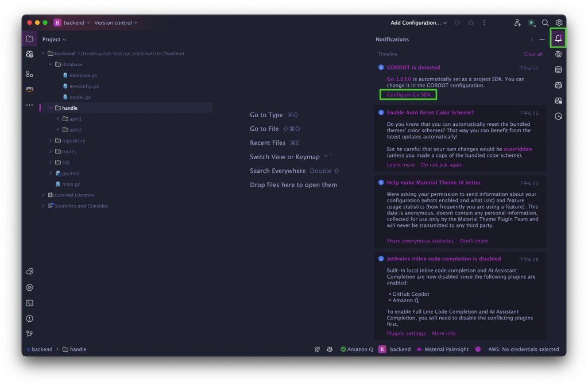Screen dimensions: 588x385
Task: Expand the apiv1 folder
Action: click(x=58, y=118)
